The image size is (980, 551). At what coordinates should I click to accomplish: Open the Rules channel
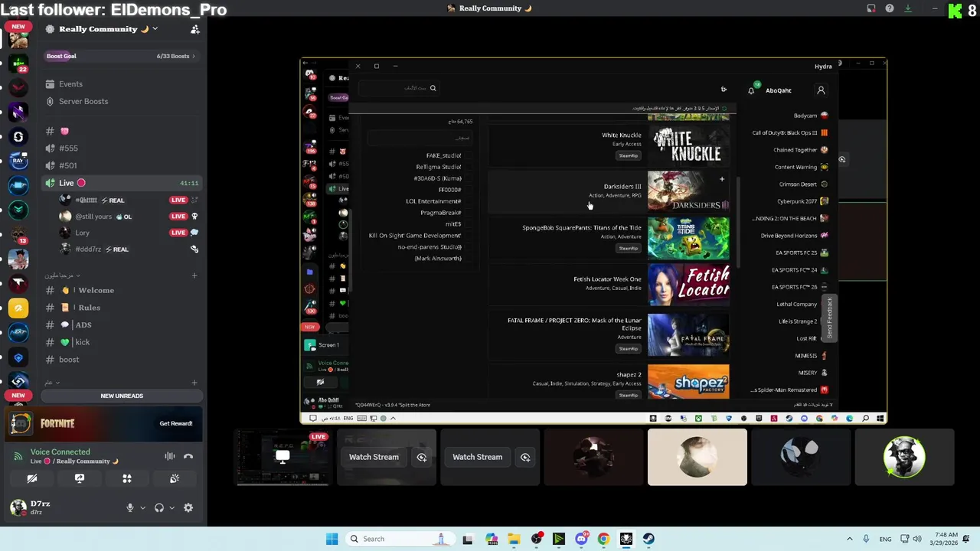(122, 308)
